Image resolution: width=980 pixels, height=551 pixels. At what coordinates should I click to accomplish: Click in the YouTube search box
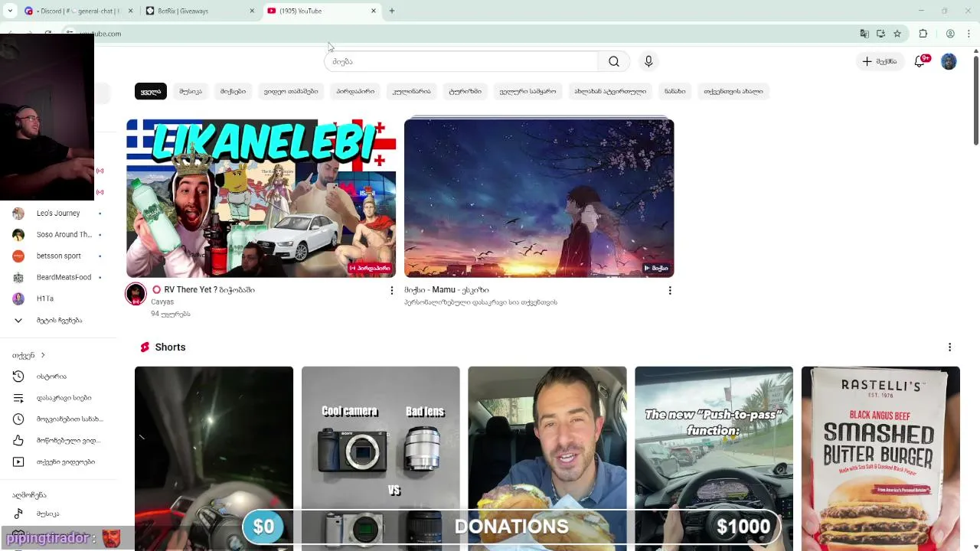pyautogui.click(x=461, y=61)
